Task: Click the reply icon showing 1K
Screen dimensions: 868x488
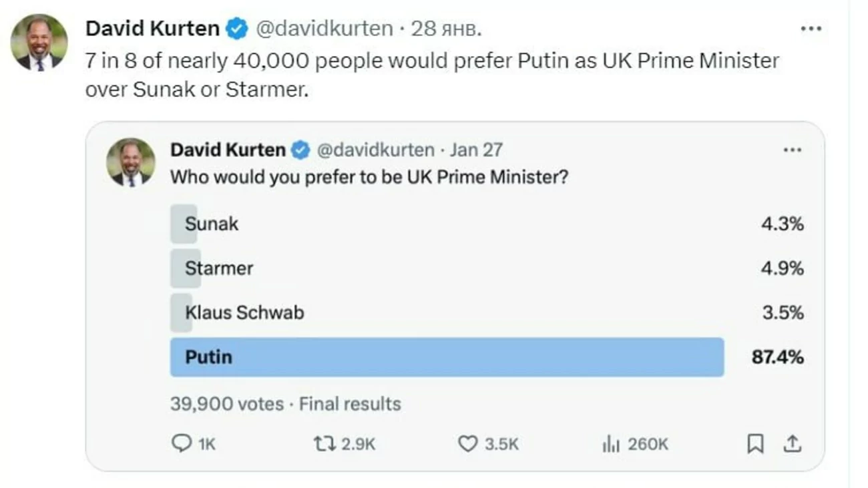Action: click(182, 444)
